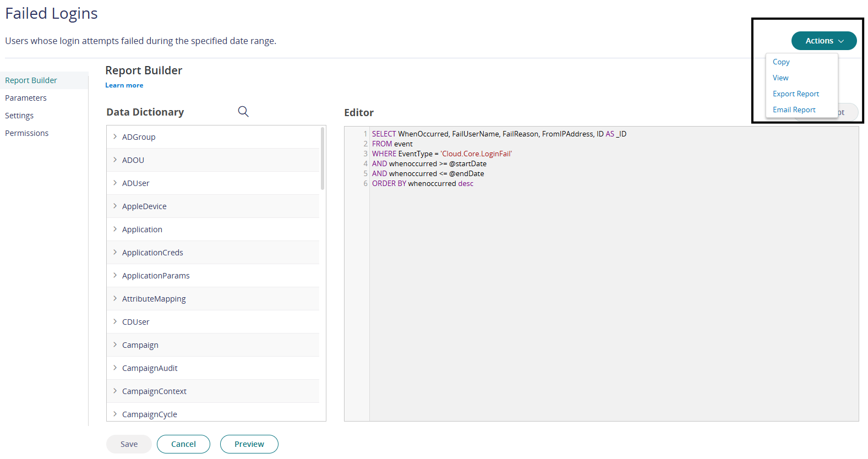Switch to the Permissions tab
Screen dimensions: 868x459
pos(27,133)
